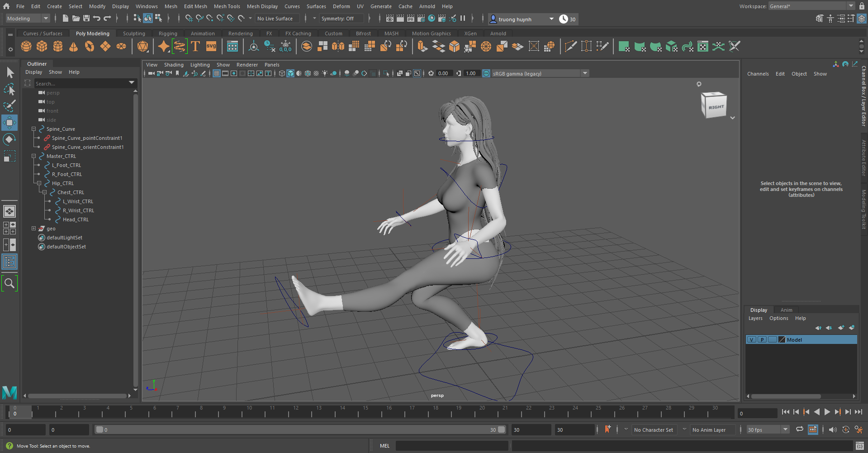Viewport: 868px width, 453px height.
Task: Create a polygon cube from the shelf
Action: click(42, 46)
